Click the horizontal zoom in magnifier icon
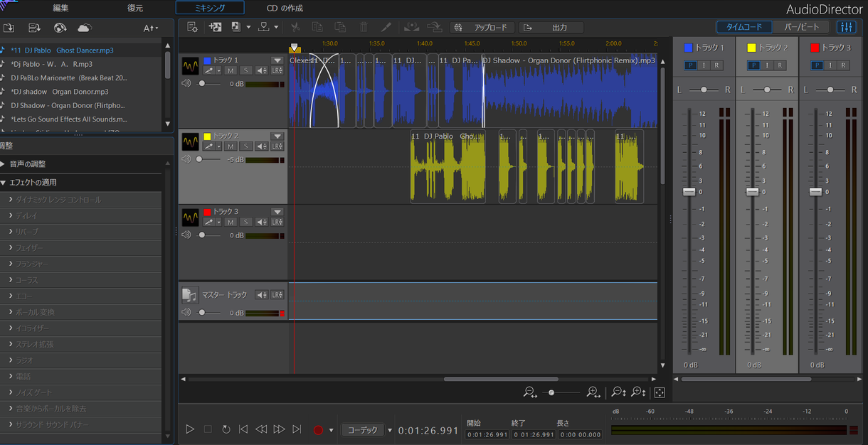Image resolution: width=868 pixels, height=445 pixels. point(593,392)
